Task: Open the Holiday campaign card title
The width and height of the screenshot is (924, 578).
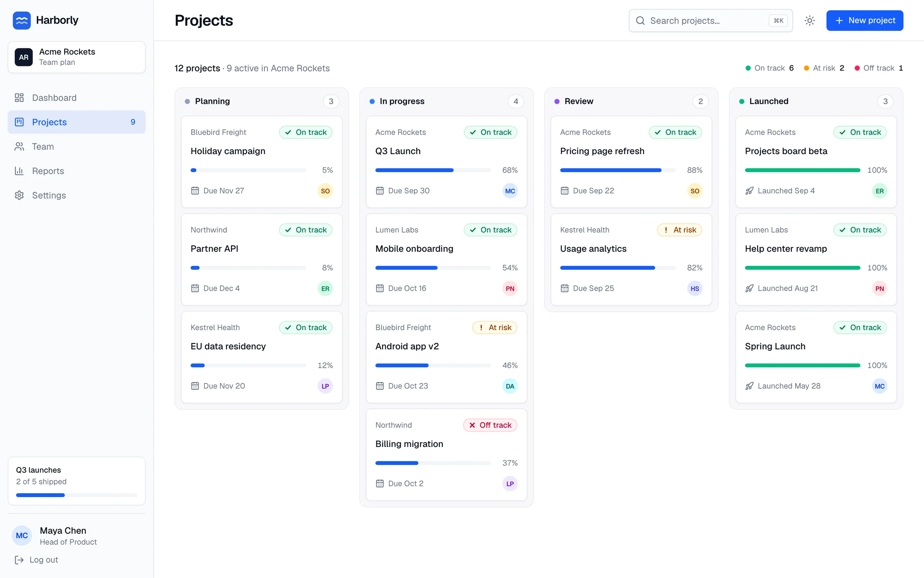Action: click(x=228, y=151)
